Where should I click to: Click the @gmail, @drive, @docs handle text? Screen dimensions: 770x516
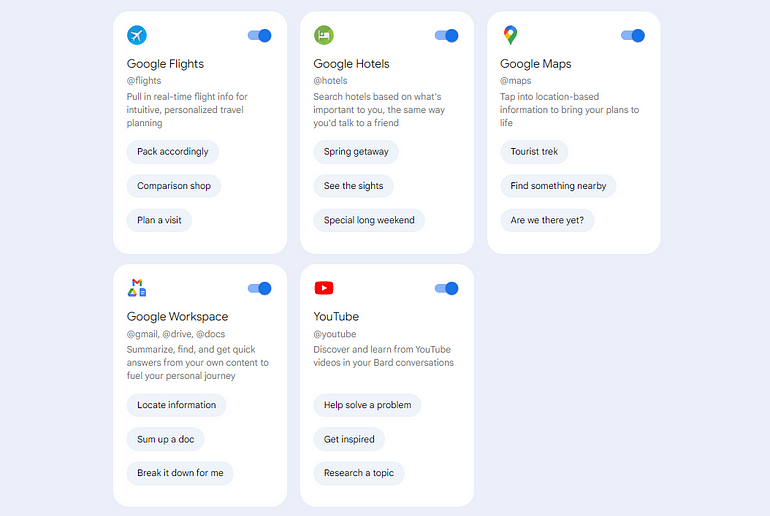pyautogui.click(x=176, y=334)
